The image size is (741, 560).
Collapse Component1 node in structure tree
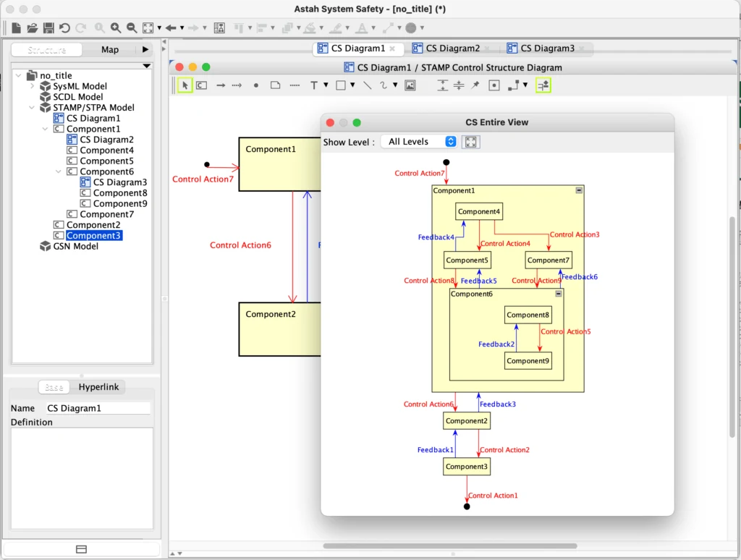[45, 129]
